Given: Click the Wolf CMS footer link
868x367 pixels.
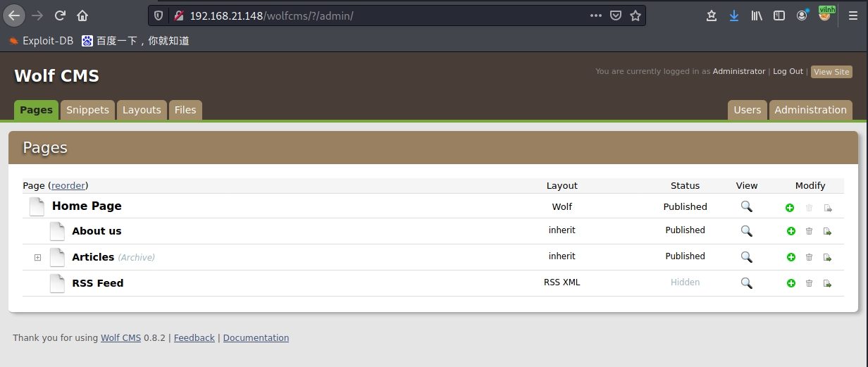Looking at the screenshot, I should [x=120, y=338].
